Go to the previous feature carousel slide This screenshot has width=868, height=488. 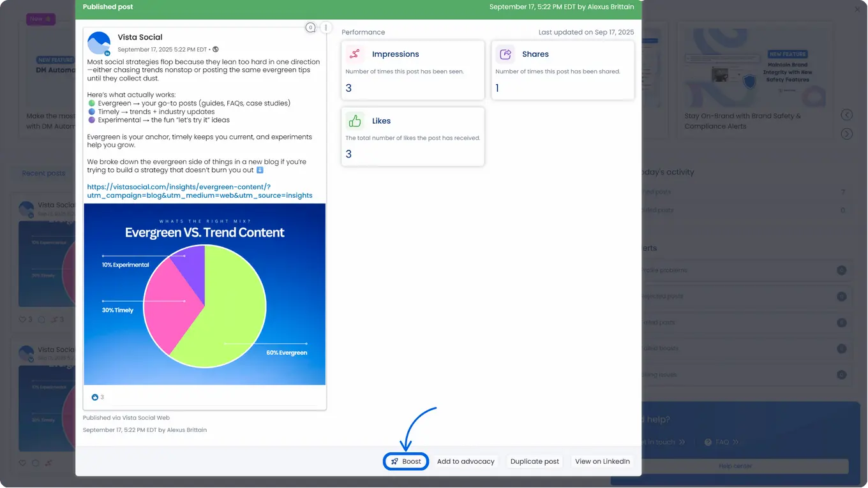(846, 115)
